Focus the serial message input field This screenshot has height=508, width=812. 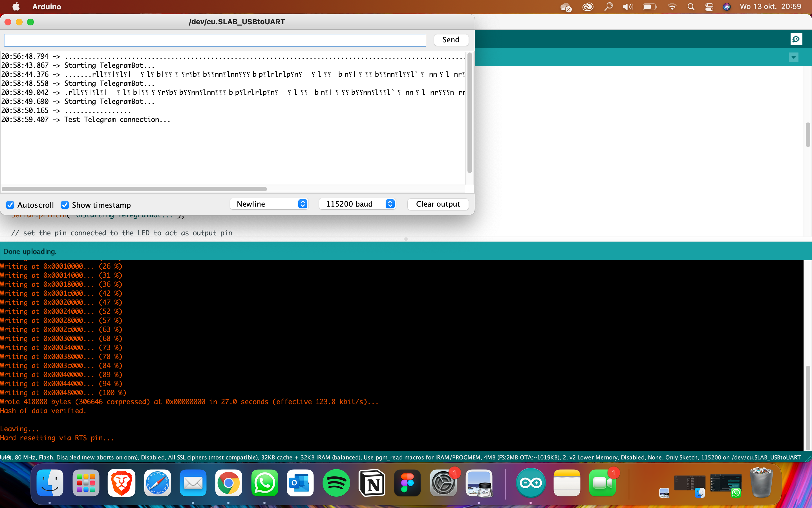click(x=215, y=40)
